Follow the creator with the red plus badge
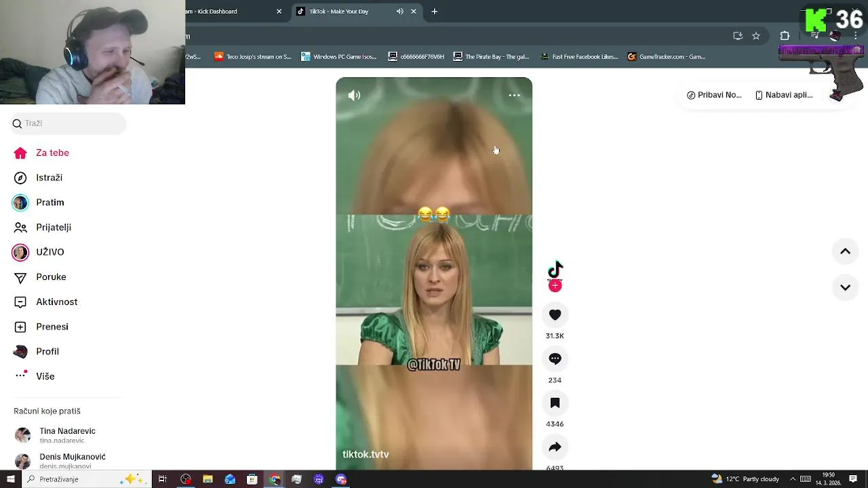This screenshot has height=488, width=868. (555, 286)
